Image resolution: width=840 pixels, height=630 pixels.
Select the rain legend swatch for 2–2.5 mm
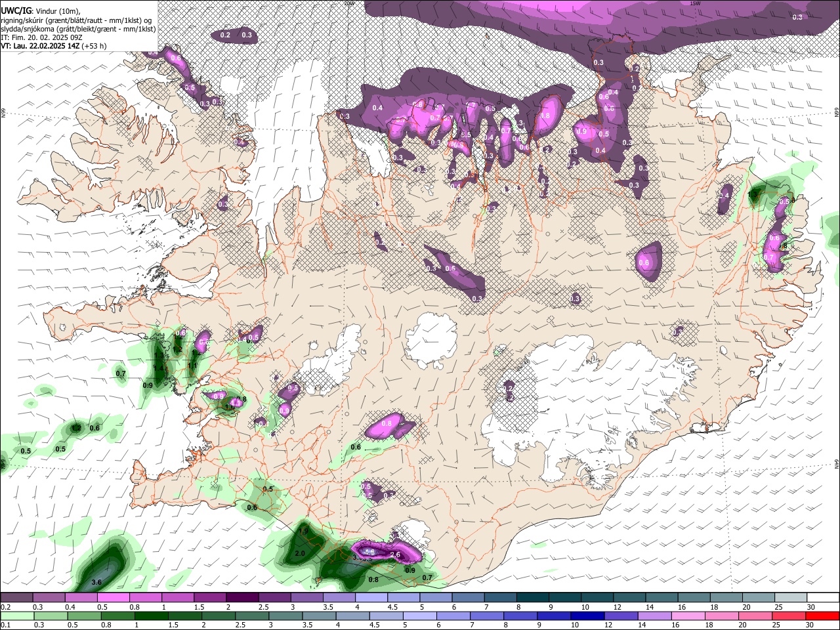[218, 616]
